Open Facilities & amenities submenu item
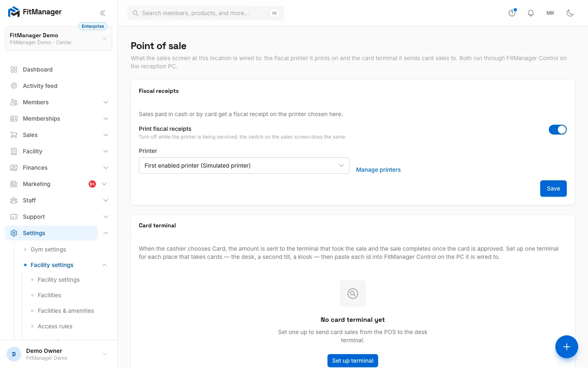This screenshot has height=368, width=588. pos(66,311)
